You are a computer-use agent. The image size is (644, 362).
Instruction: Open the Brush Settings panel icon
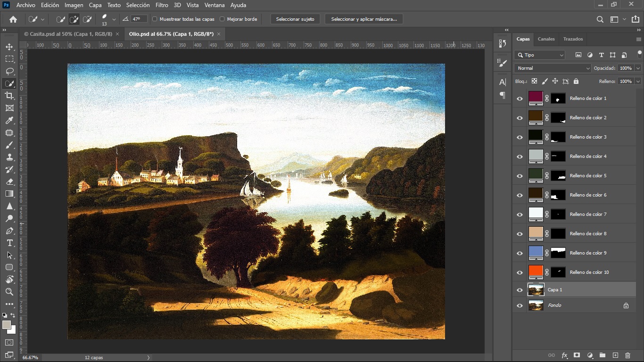click(503, 63)
